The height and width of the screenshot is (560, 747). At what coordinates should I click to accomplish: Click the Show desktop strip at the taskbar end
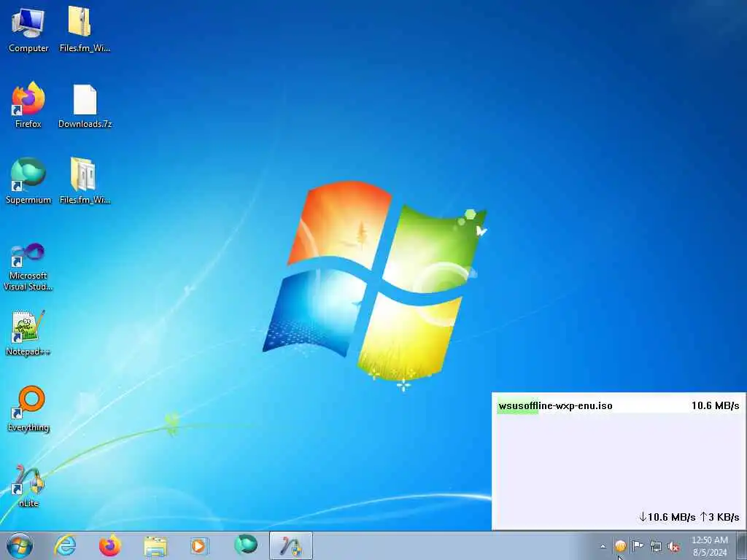(x=741, y=545)
